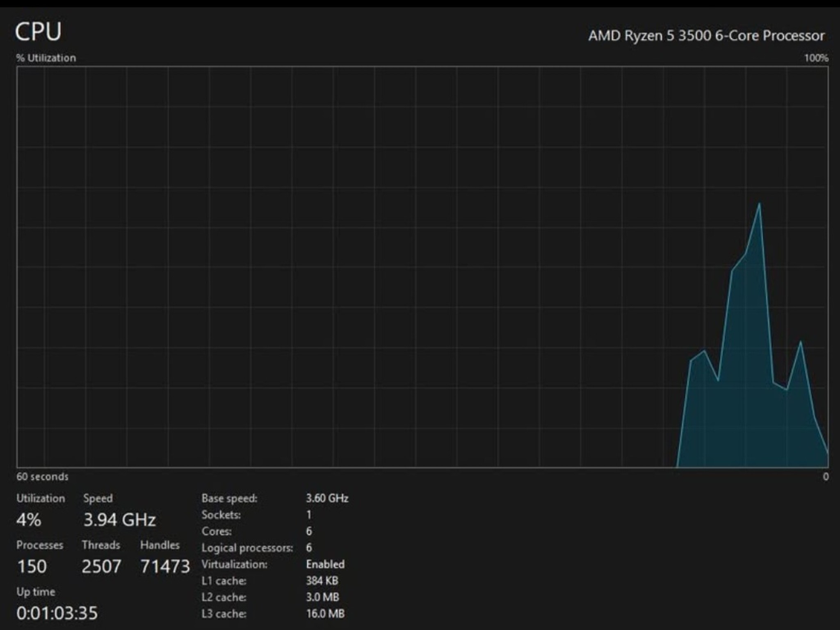This screenshot has width=840, height=630.
Task: Select the AMD Ryzen 5 3500 processor name
Action: click(x=706, y=36)
